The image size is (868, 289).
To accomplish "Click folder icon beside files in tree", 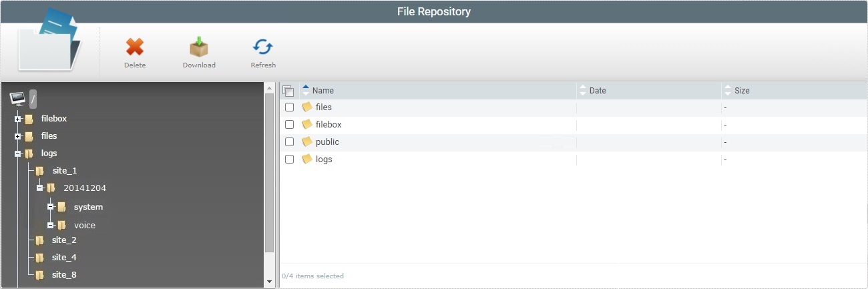I will [x=29, y=136].
